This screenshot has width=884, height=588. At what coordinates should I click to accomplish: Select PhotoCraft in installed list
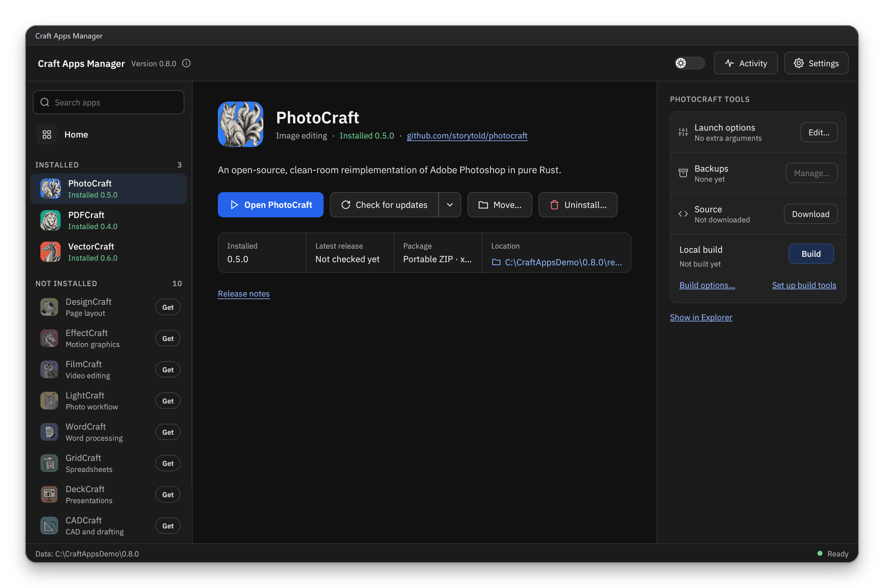tap(108, 189)
